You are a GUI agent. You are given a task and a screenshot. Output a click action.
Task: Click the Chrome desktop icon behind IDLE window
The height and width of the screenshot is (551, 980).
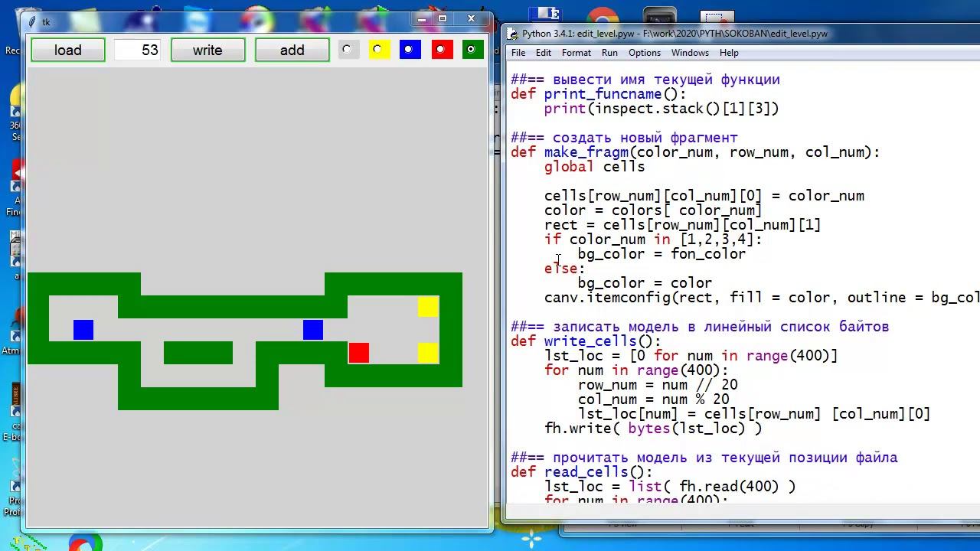pos(603,18)
